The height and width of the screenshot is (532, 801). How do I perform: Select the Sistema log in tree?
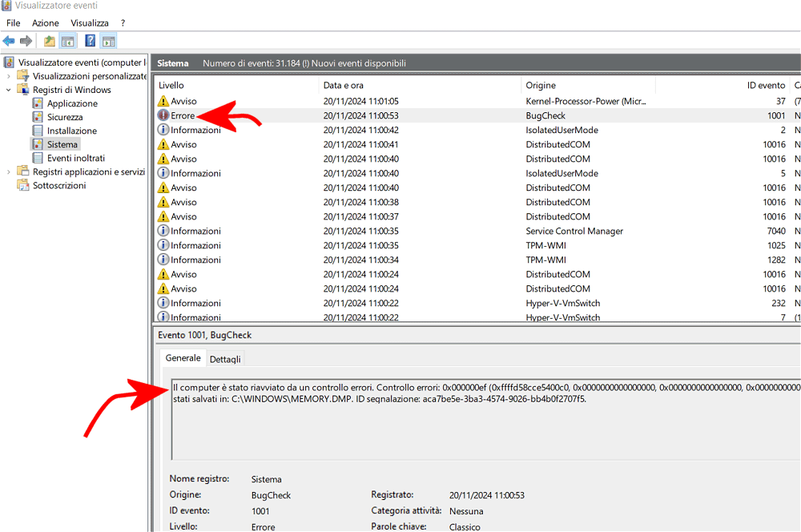click(x=62, y=145)
